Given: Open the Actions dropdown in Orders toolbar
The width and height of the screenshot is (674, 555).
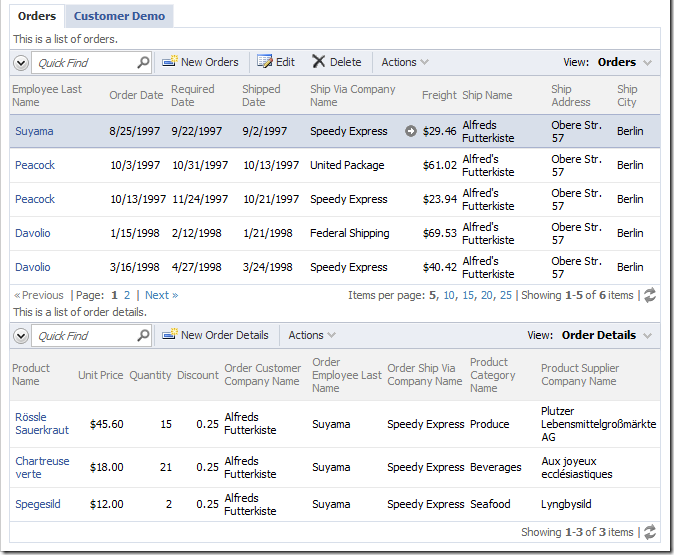Looking at the screenshot, I should [405, 62].
